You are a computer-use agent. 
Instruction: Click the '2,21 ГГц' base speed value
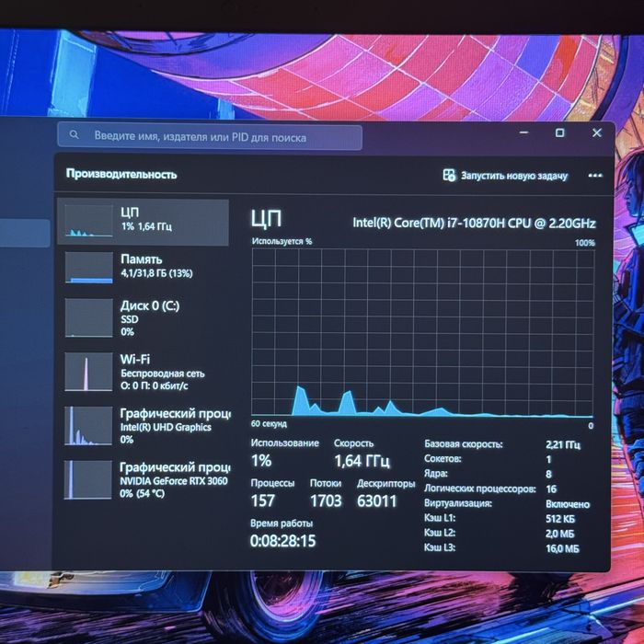(x=563, y=444)
